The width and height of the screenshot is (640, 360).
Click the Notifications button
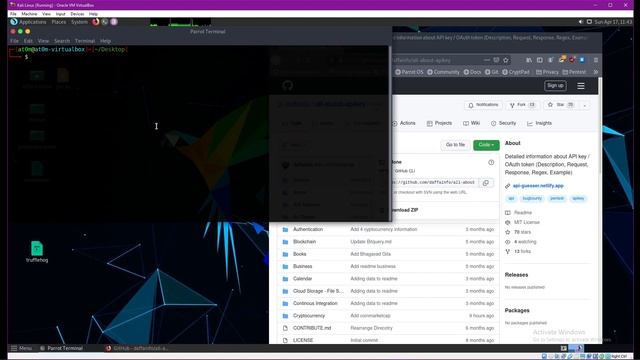(x=483, y=105)
